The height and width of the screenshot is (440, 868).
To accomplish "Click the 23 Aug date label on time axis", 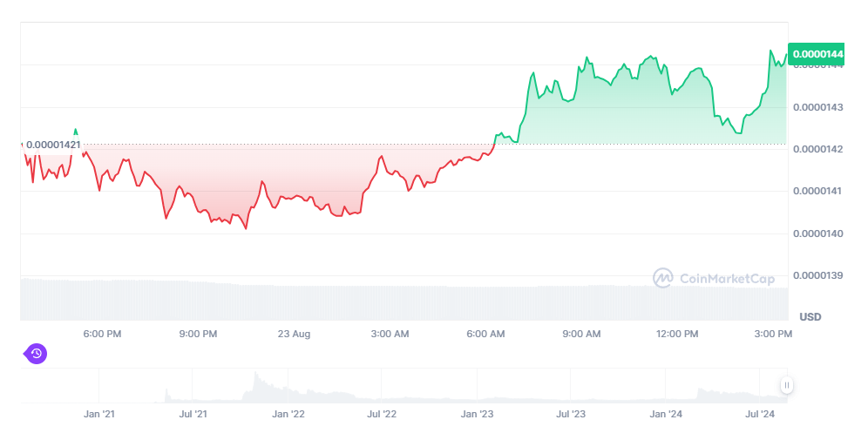I will [294, 334].
